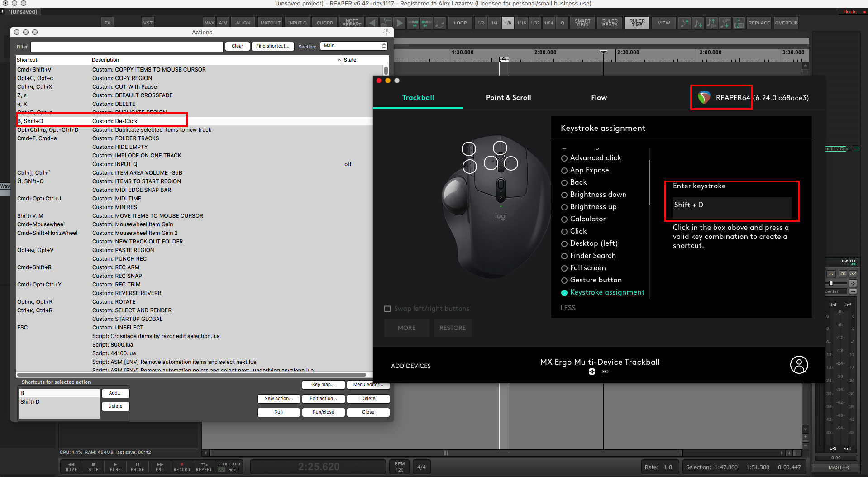Viewport: 868px width, 477px height.
Task: Switch to the Trackball tab
Action: pos(418,97)
